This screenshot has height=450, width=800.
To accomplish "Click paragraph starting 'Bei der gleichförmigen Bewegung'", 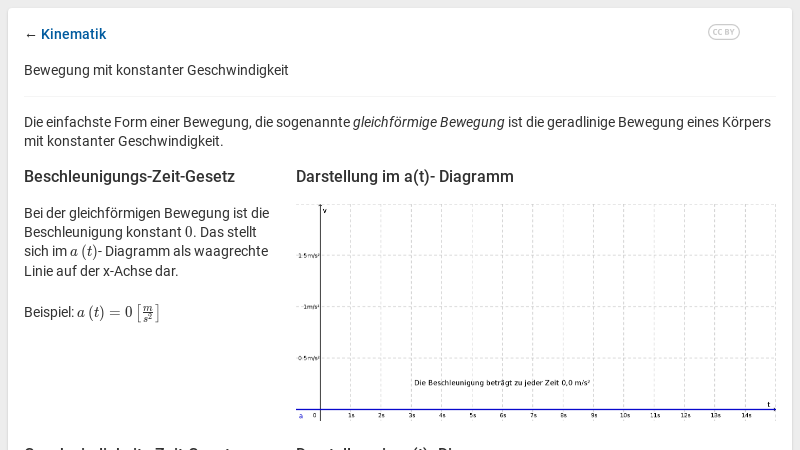I will click(147, 242).
